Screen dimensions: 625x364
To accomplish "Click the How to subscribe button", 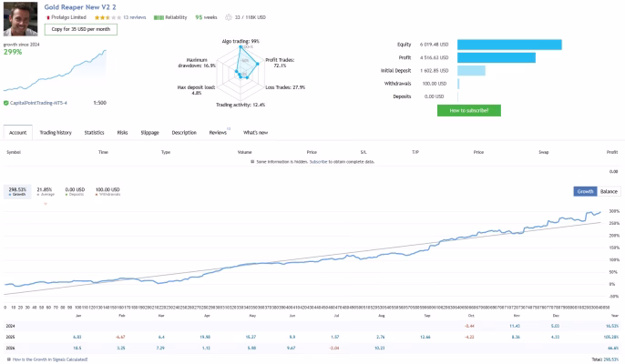I will pos(468,110).
